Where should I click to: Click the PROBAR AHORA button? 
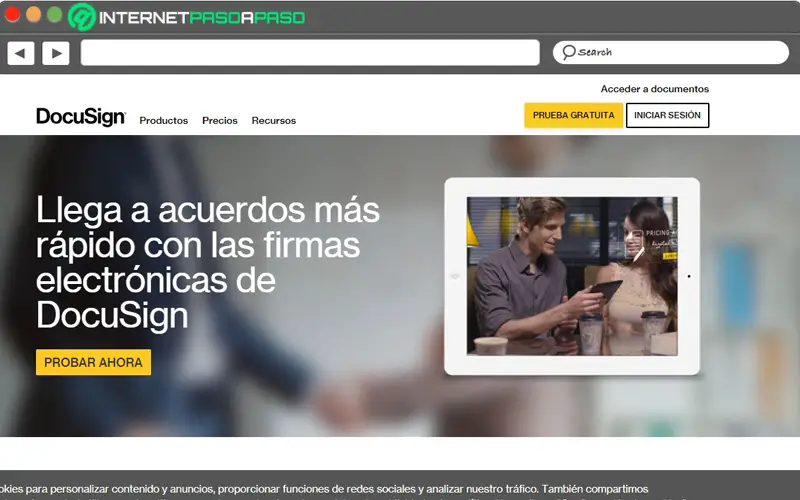click(x=93, y=362)
